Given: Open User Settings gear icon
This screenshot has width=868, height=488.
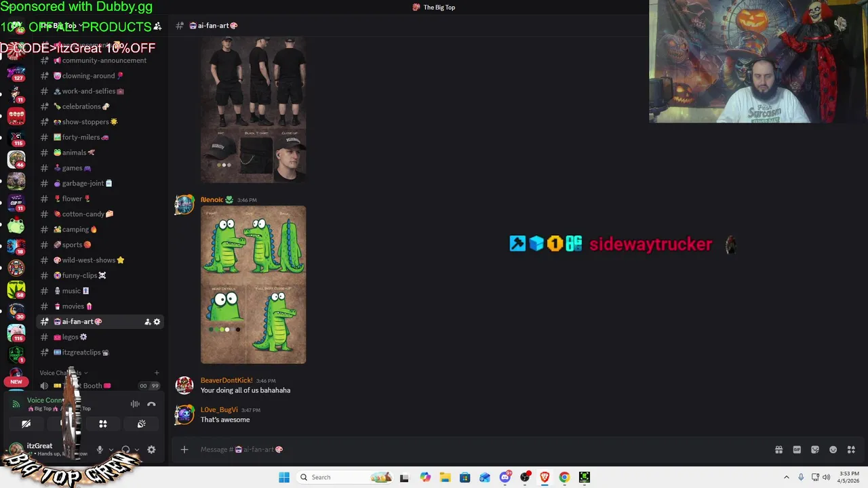Looking at the screenshot, I should (151, 449).
